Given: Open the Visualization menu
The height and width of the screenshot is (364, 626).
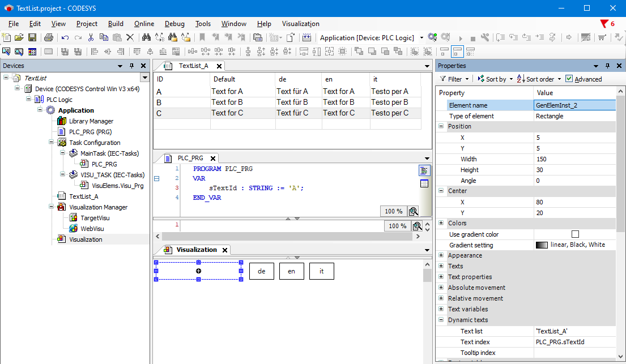Looking at the screenshot, I should pyautogui.click(x=300, y=24).
